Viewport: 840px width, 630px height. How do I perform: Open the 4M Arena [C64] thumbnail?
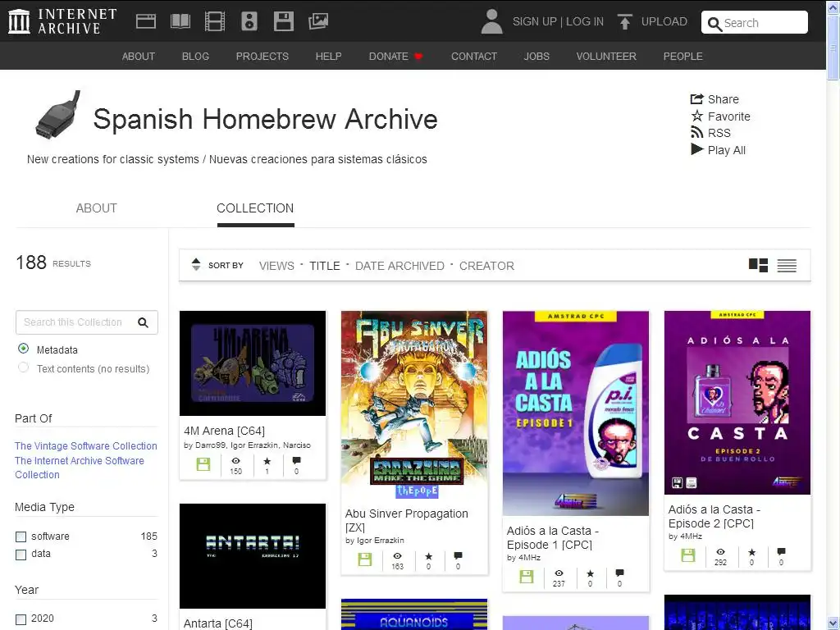[x=253, y=363]
